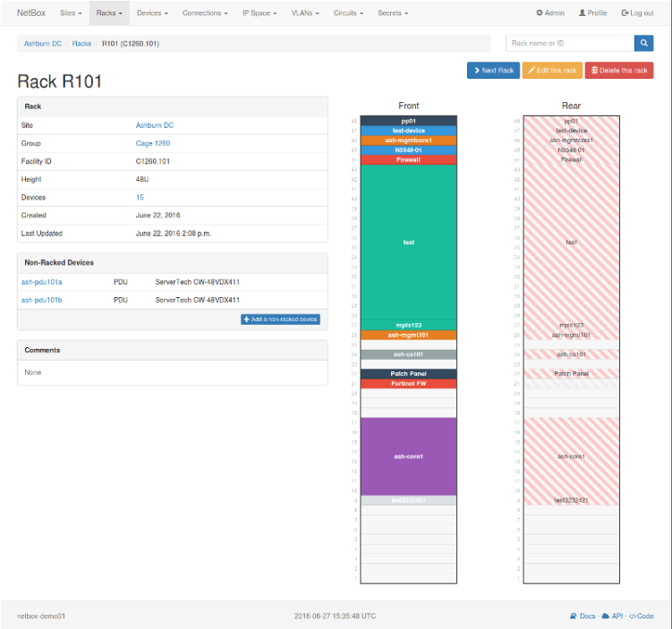The image size is (672, 629).
Task: Open the API footer link
Action: [x=612, y=616]
